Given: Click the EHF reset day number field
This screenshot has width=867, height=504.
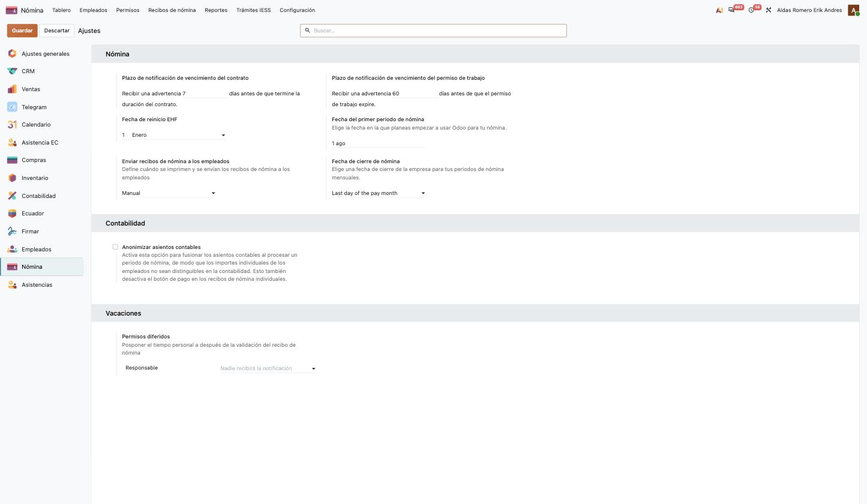Looking at the screenshot, I should 126,135.
